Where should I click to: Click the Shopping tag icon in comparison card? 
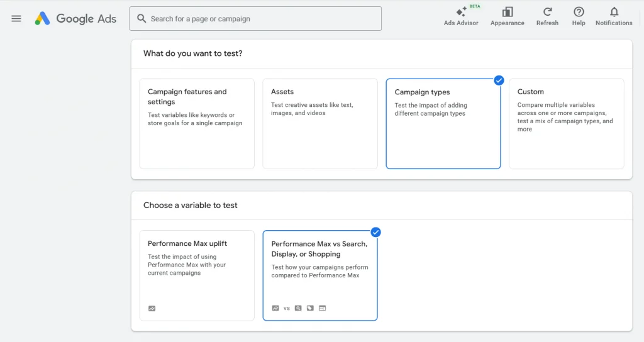pos(310,308)
